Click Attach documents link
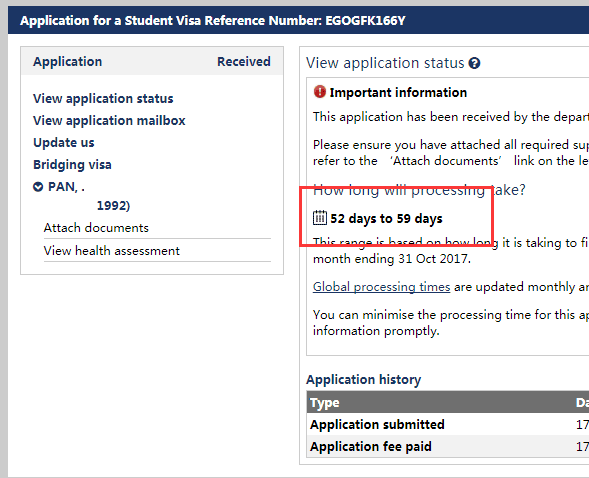The image size is (589, 478). click(96, 228)
